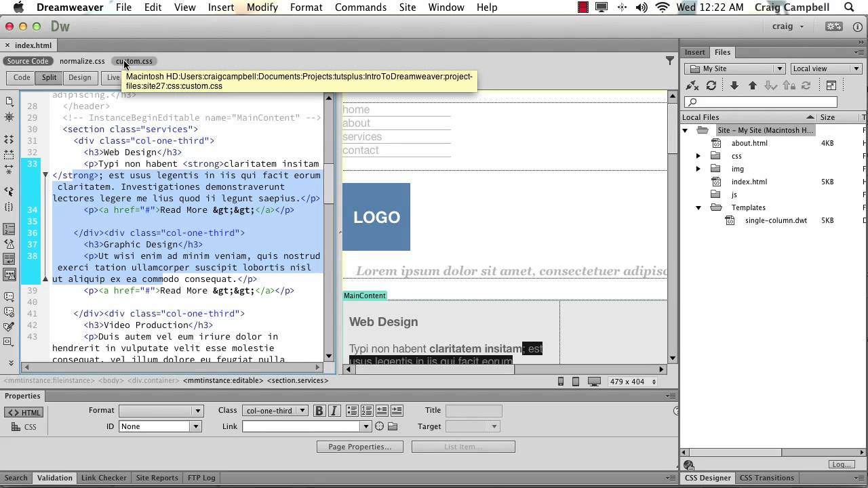Click the Ordered List icon

[x=367, y=411]
